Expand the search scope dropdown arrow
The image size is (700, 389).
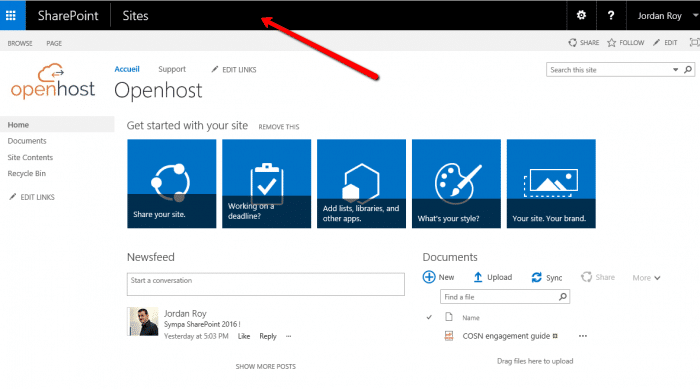675,70
